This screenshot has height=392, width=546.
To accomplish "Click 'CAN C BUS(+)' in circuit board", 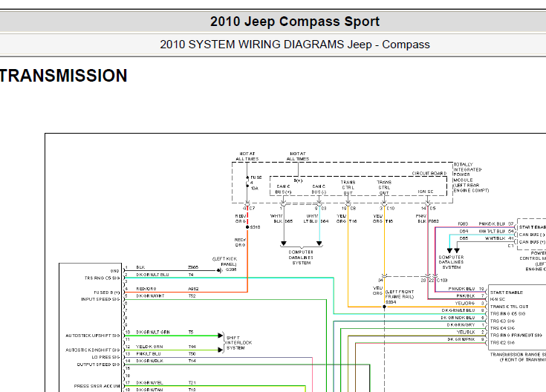I will [x=283, y=189].
